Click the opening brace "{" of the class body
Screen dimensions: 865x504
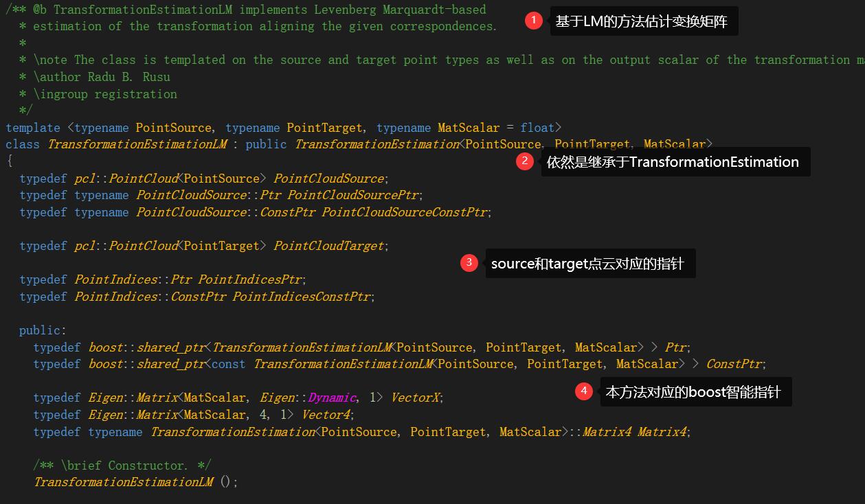(9, 161)
